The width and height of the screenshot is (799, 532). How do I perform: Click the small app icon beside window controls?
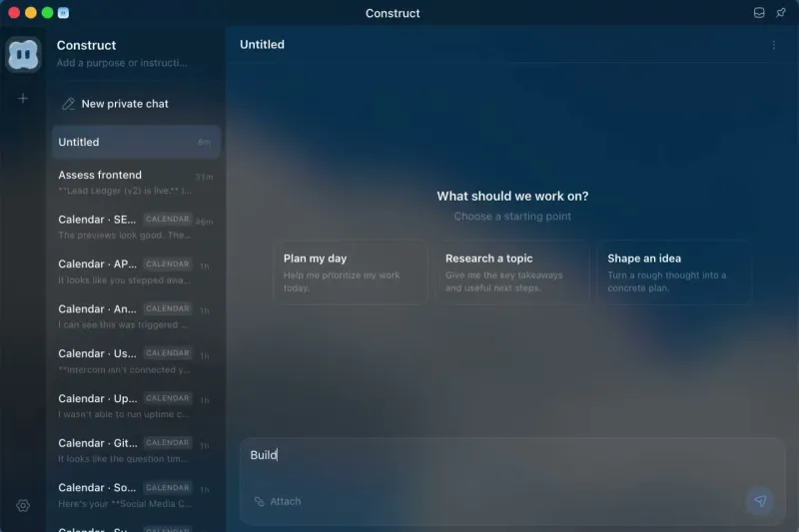point(63,13)
